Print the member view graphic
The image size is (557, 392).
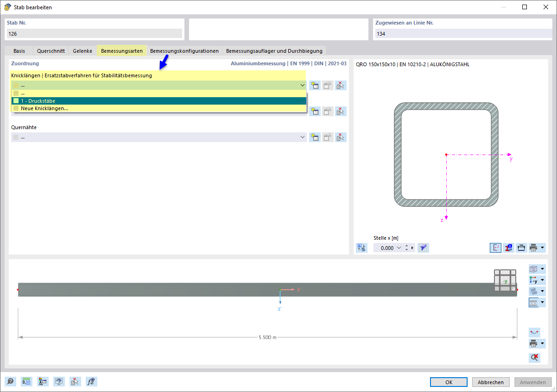coord(533,344)
